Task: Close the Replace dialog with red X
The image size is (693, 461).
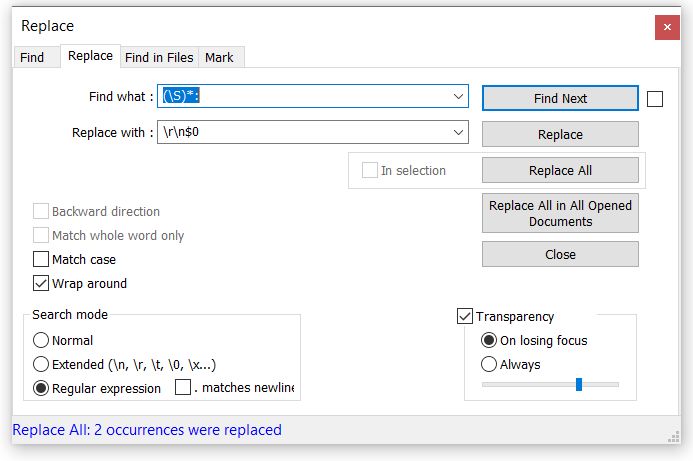Action: [x=667, y=27]
